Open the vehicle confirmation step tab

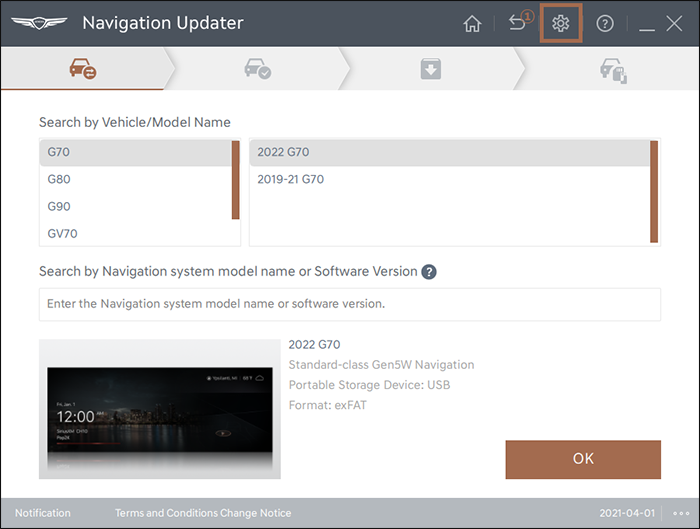tap(258, 69)
